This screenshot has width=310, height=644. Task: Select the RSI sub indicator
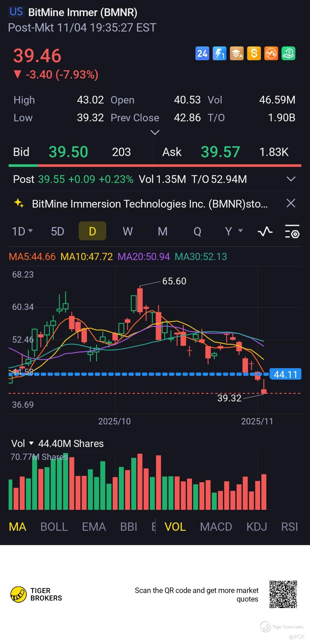point(289,527)
